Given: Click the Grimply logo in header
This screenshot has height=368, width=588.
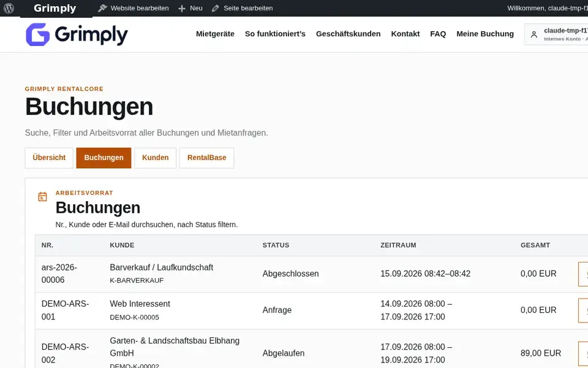Looking at the screenshot, I should pyautogui.click(x=77, y=34).
